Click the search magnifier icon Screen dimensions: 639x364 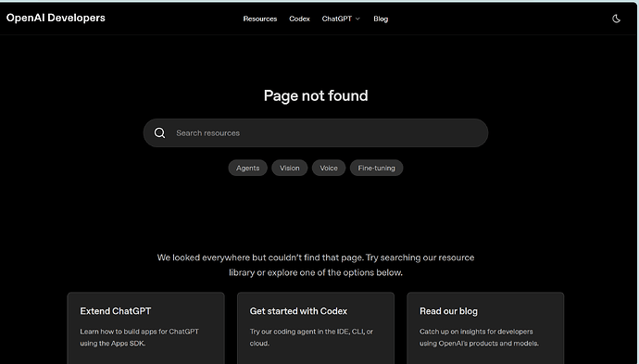coord(159,132)
